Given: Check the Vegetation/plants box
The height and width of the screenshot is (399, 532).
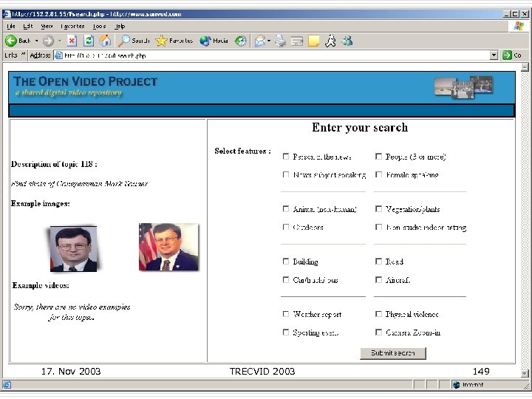Looking at the screenshot, I should point(378,208).
